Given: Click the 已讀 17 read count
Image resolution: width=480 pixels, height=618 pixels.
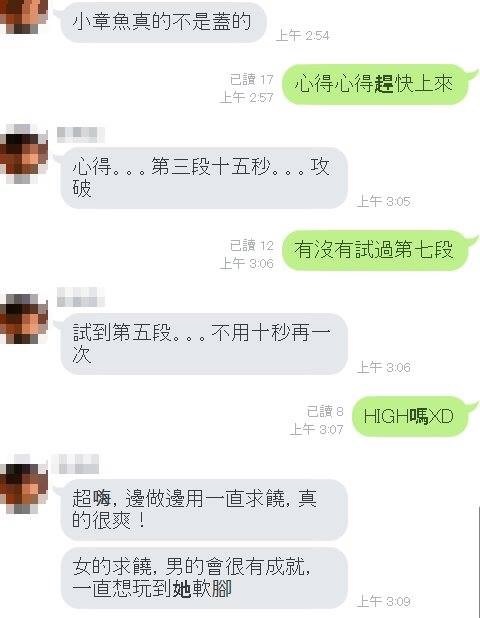Looking at the screenshot, I should pyautogui.click(x=251, y=80).
